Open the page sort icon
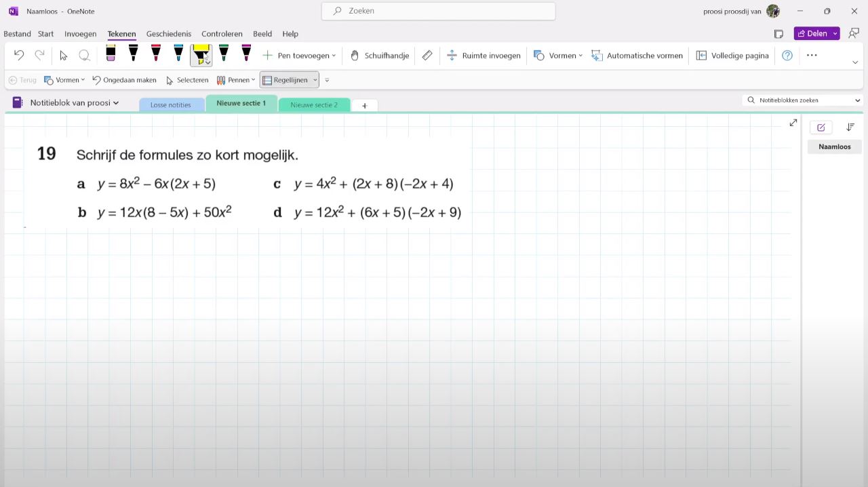This screenshot has width=868, height=487. click(x=850, y=128)
